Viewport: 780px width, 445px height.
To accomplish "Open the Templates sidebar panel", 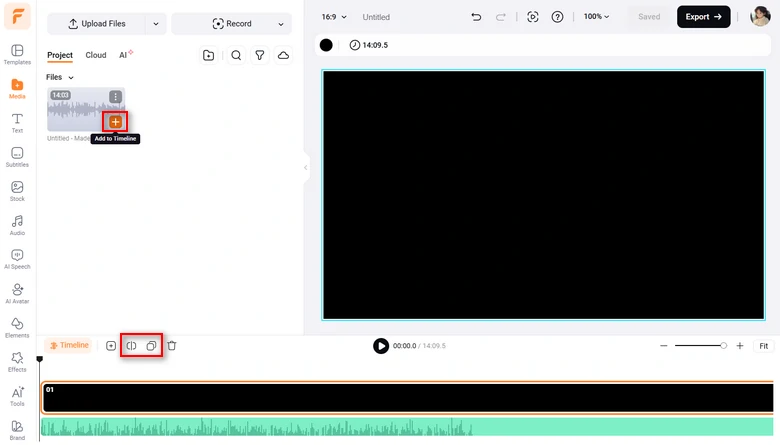I will tap(17, 55).
